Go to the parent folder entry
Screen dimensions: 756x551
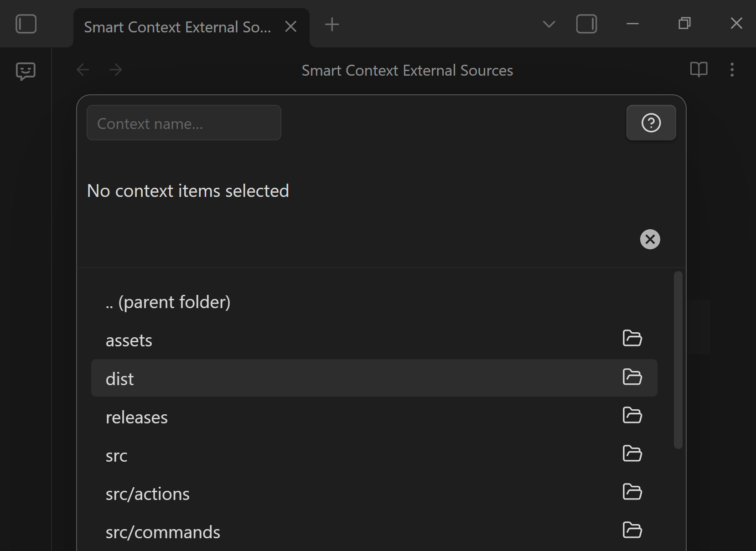click(168, 302)
